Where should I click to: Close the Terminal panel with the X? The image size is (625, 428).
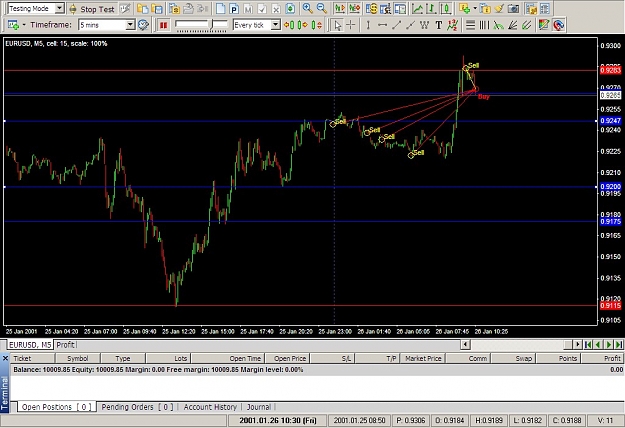[5, 358]
